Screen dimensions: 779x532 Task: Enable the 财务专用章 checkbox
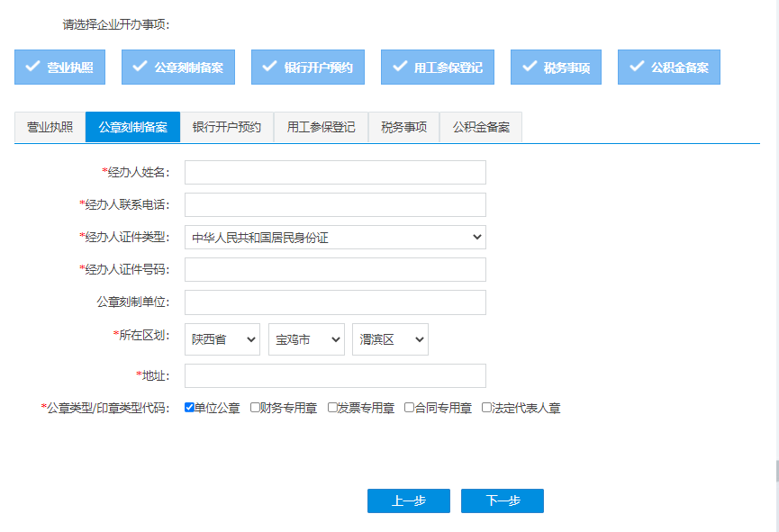coord(256,408)
